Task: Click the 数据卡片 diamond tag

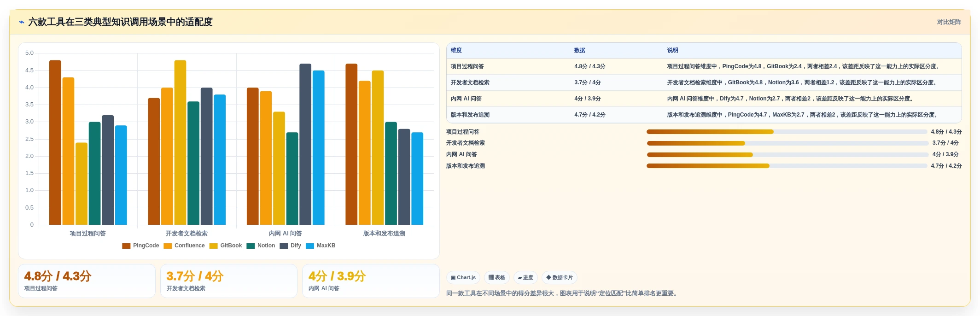Action: 559,278
